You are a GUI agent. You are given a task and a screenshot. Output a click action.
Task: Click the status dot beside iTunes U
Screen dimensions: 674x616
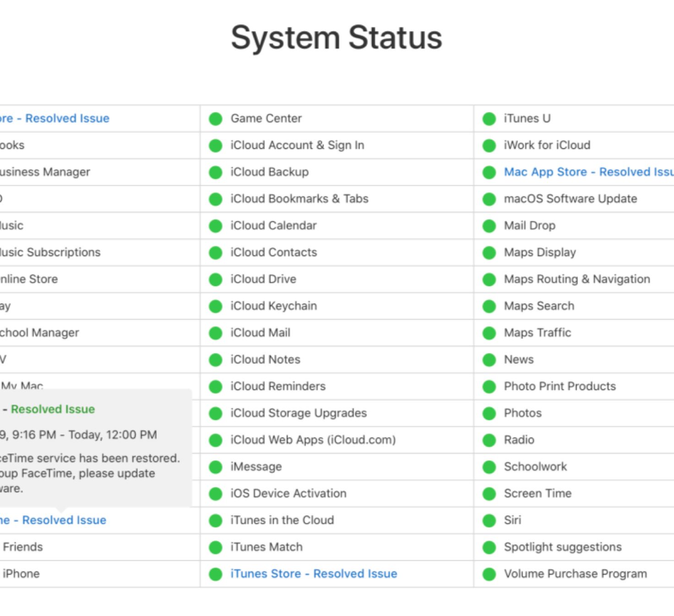click(489, 119)
